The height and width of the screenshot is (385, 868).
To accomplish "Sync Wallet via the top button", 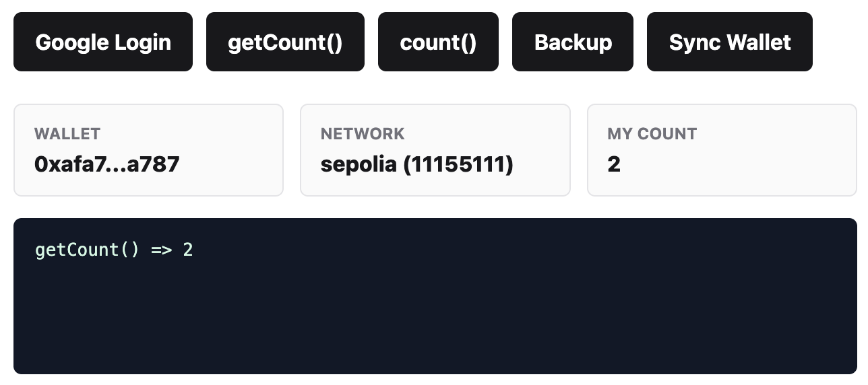I will click(x=730, y=42).
